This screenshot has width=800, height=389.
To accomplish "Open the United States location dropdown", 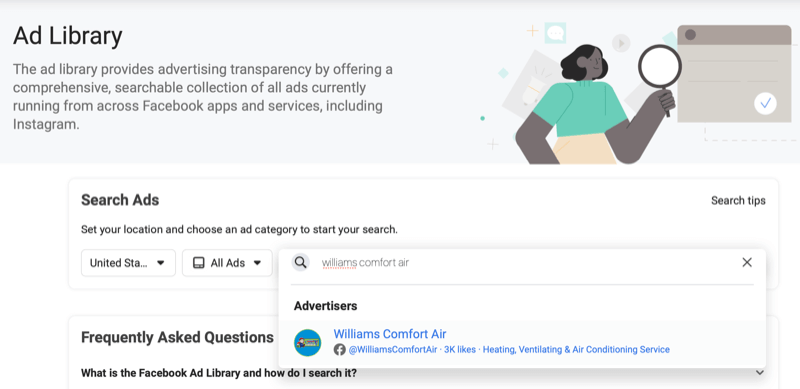I will point(128,263).
